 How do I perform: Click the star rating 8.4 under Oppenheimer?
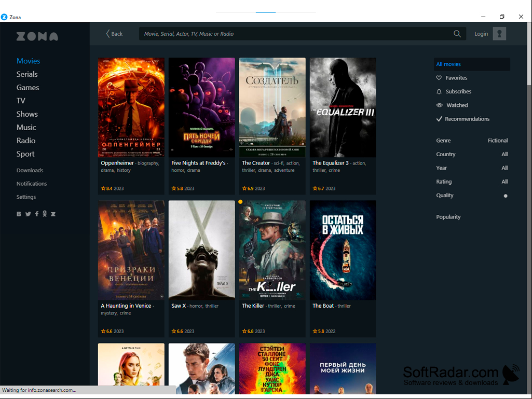(x=106, y=188)
